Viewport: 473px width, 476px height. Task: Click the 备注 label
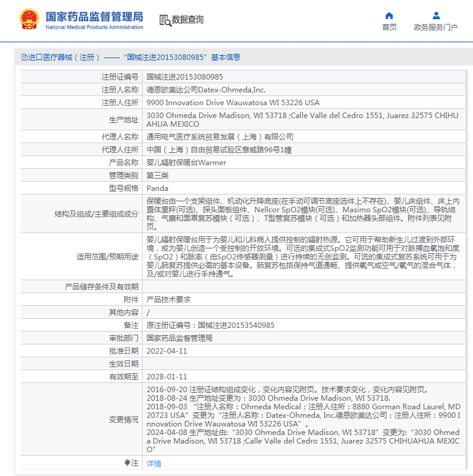coord(131,325)
